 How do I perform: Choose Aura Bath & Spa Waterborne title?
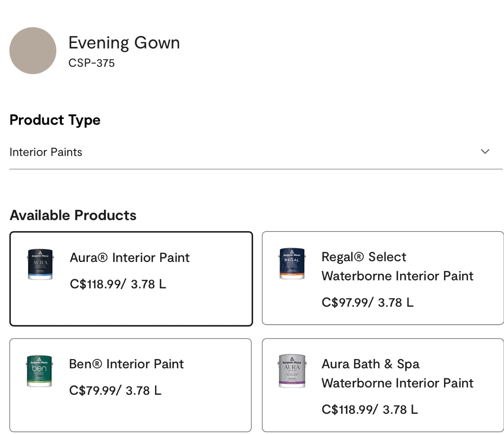(397, 373)
